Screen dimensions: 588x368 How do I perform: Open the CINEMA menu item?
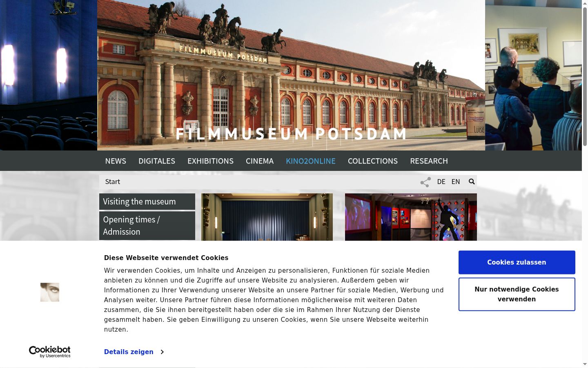[x=260, y=161]
